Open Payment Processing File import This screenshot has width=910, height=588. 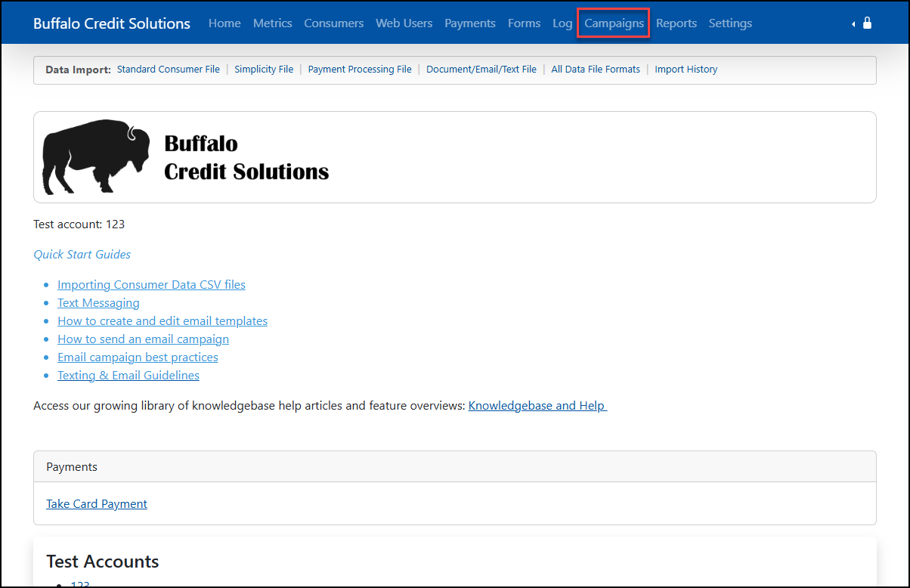[360, 70]
